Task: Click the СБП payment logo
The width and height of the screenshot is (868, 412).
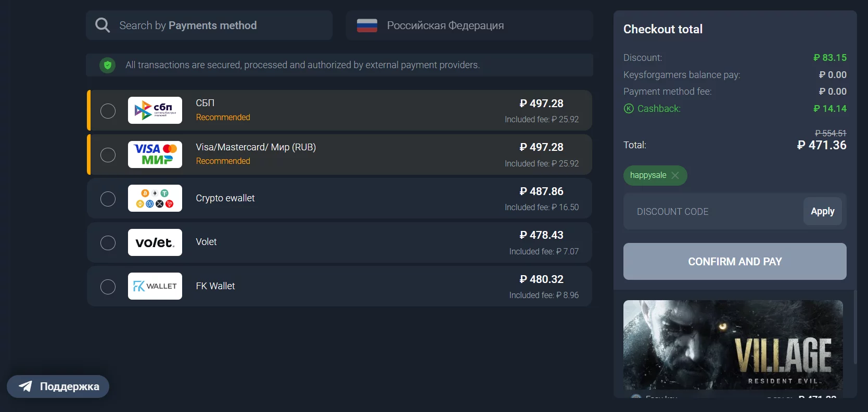Action: (x=155, y=110)
